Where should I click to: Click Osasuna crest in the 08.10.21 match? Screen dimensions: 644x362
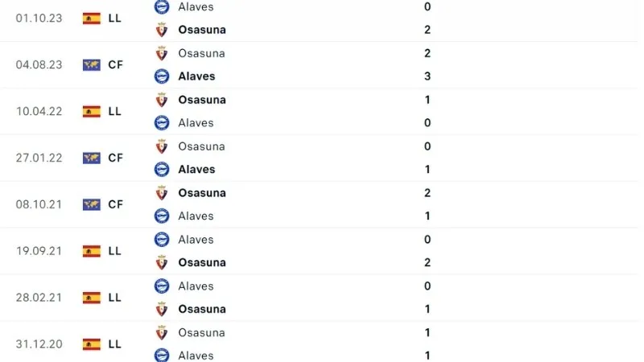coord(162,193)
